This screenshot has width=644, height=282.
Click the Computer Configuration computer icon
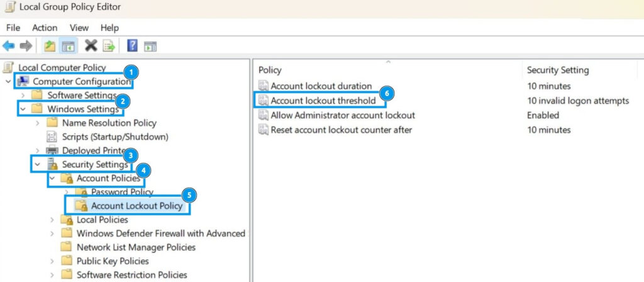(x=23, y=81)
